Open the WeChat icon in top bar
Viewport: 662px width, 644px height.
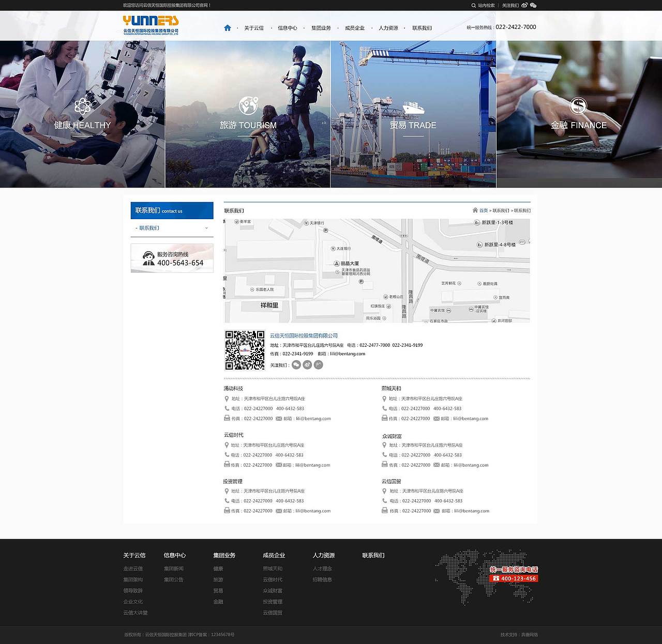coord(533,5)
